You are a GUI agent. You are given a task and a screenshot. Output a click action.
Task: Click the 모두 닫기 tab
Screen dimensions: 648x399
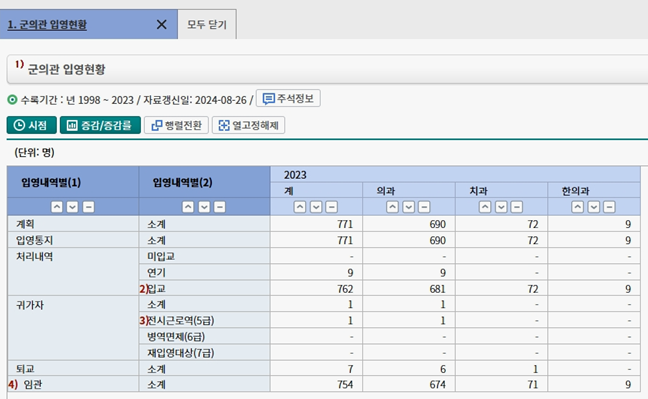click(x=207, y=24)
